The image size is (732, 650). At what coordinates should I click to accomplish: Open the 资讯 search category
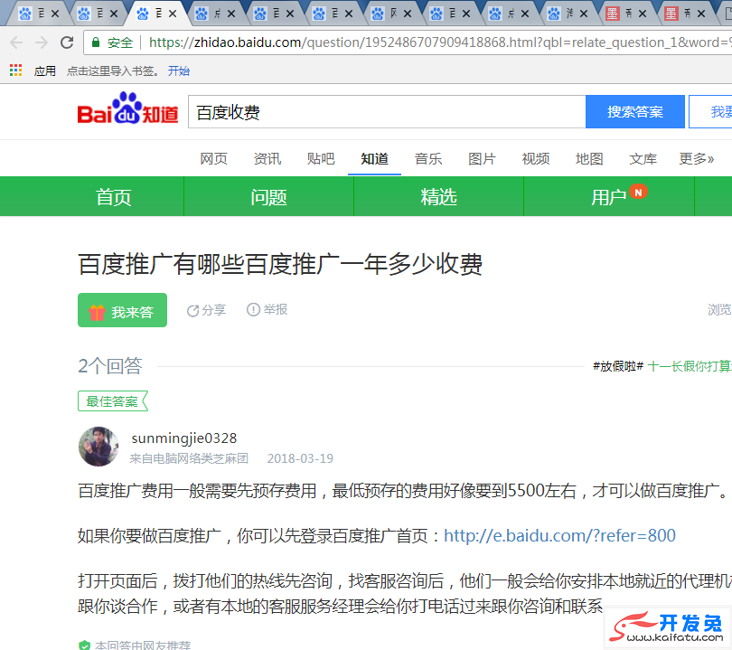[x=267, y=159]
